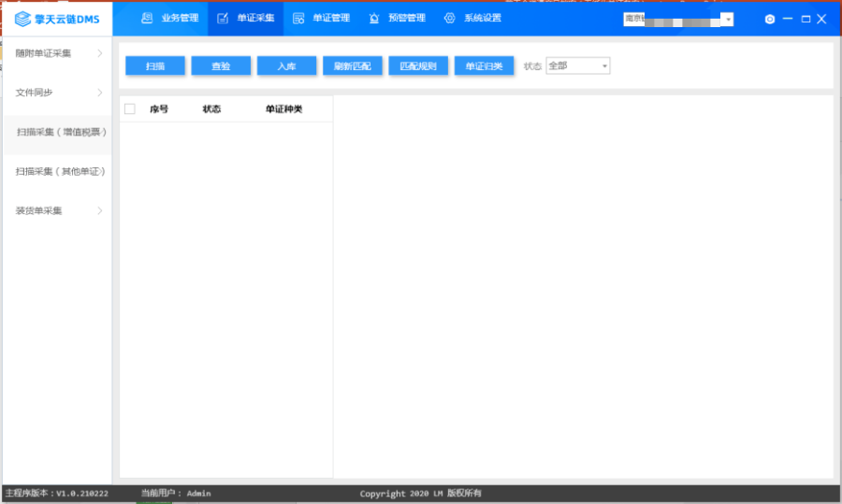This screenshot has width=842, height=504.
Task: Click the 主程序版本 V1.0.210222 status text
Action: [x=57, y=494]
